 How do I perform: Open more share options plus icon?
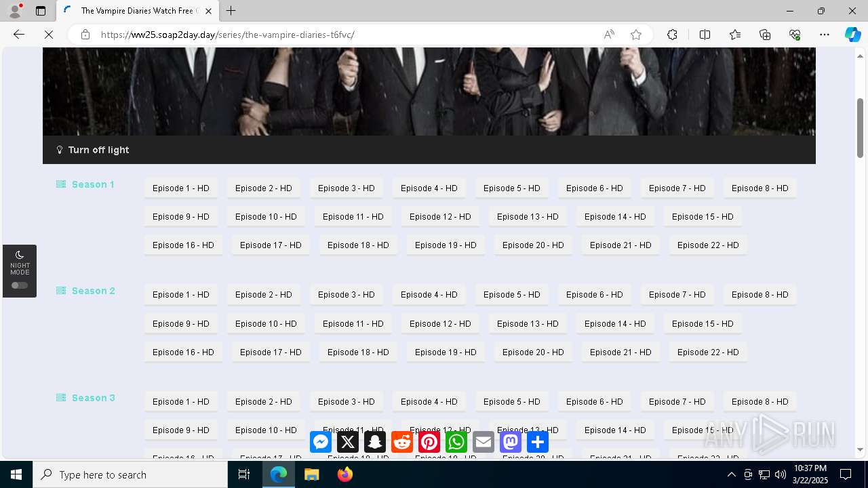(538, 443)
